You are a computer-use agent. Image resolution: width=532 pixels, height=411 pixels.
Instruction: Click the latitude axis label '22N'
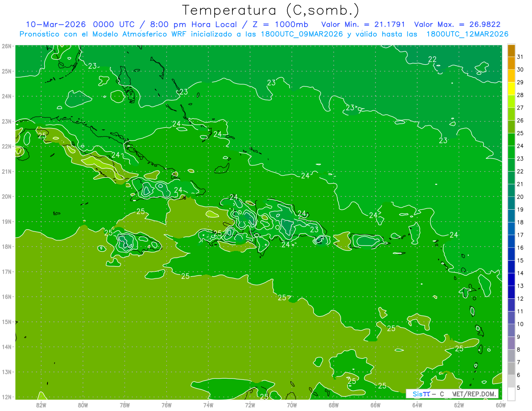tap(7, 146)
